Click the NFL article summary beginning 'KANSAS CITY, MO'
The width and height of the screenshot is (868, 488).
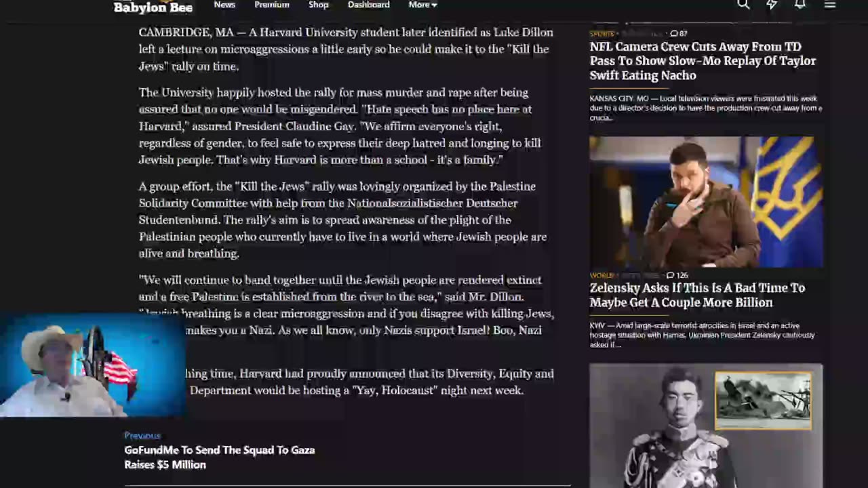pos(705,108)
